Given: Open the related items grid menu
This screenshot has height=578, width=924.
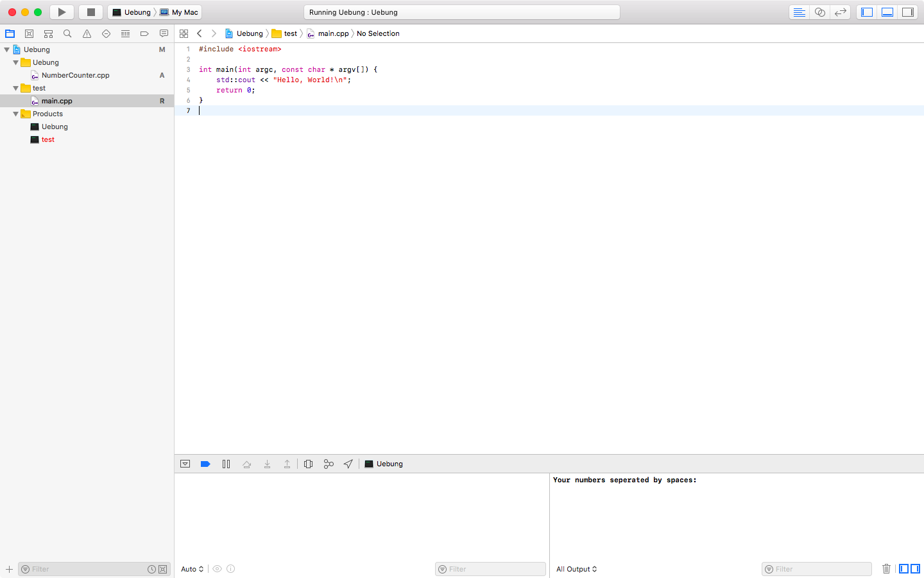Looking at the screenshot, I should pos(184,33).
